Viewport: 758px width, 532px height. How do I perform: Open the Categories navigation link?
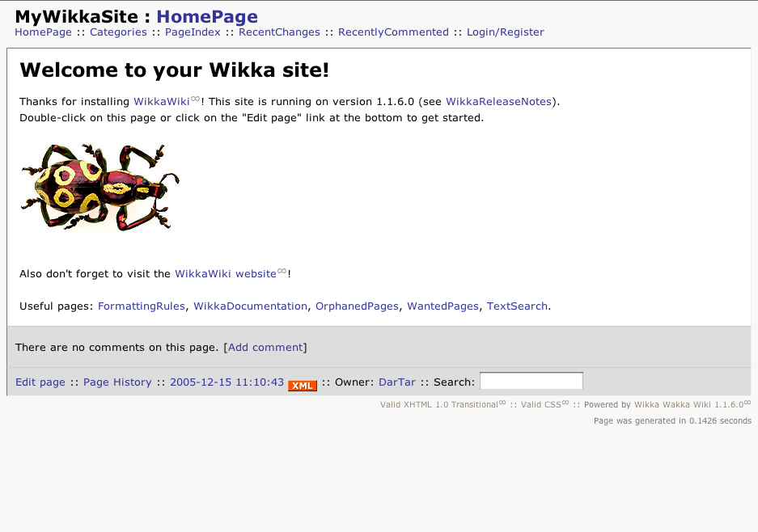(118, 32)
